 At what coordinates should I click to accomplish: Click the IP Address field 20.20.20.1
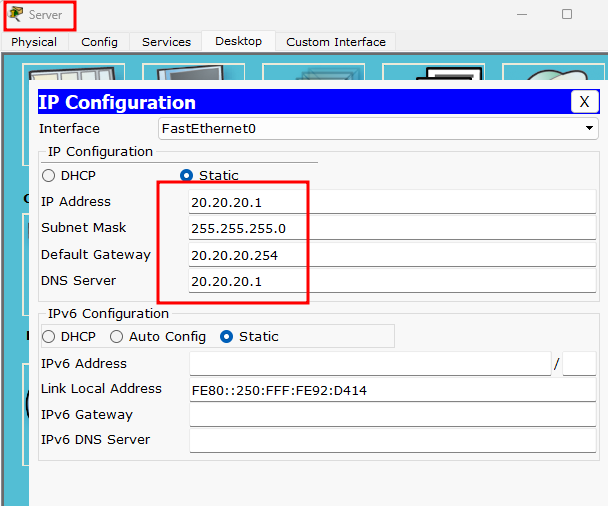(392, 202)
